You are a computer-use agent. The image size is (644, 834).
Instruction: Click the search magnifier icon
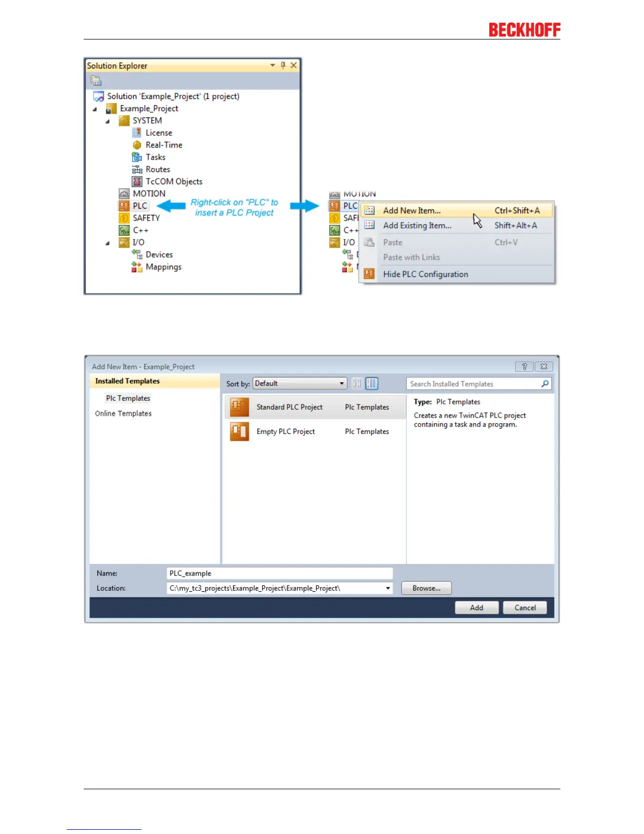545,384
